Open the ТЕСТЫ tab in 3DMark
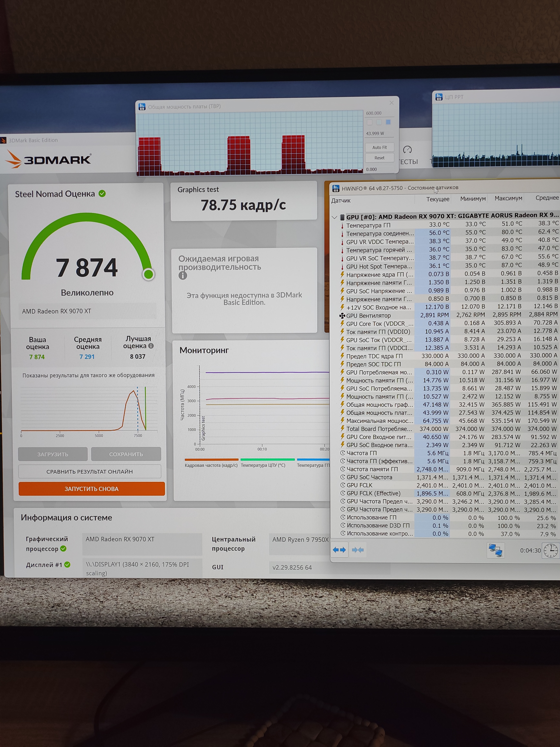560x747 pixels. tap(408, 162)
